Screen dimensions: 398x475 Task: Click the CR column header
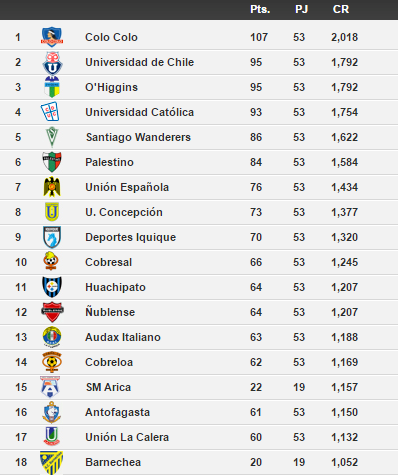pyautogui.click(x=341, y=9)
